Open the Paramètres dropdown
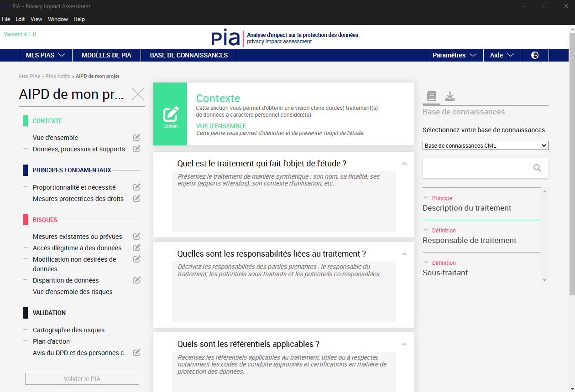 pos(455,55)
